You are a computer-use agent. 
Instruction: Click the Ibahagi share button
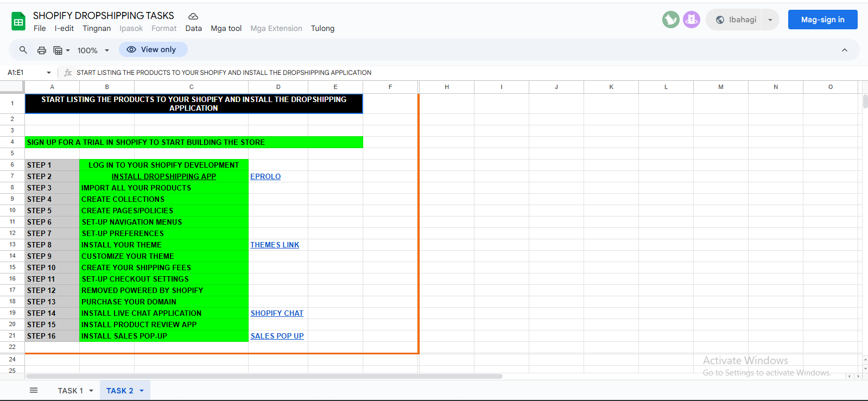coord(737,20)
